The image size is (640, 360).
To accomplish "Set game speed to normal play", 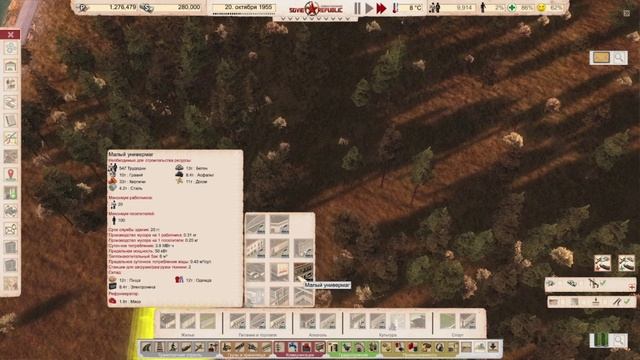I will coord(369,8).
